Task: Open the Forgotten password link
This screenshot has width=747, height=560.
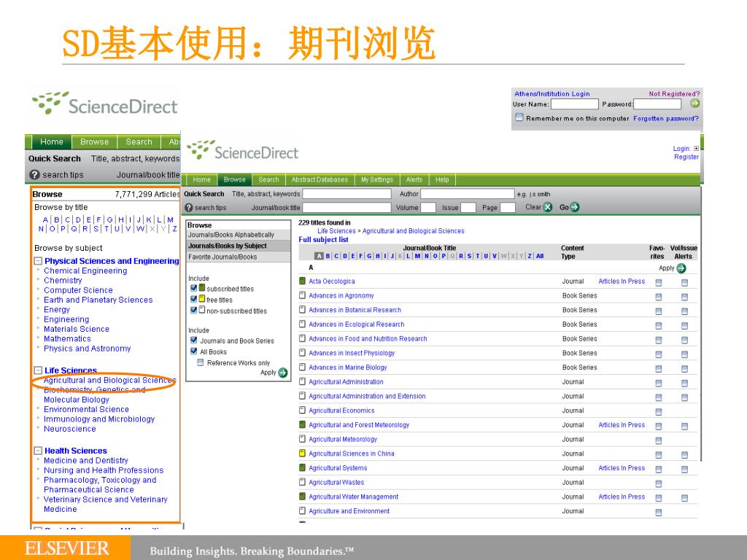Action: pos(666,119)
